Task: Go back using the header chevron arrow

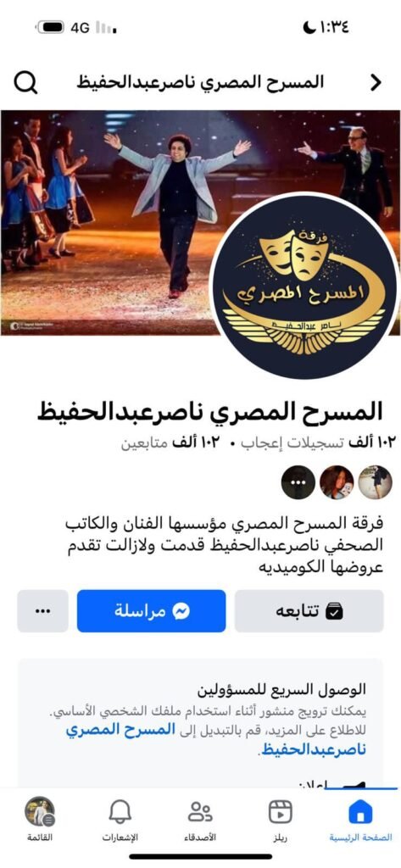Action: pyautogui.click(x=376, y=83)
